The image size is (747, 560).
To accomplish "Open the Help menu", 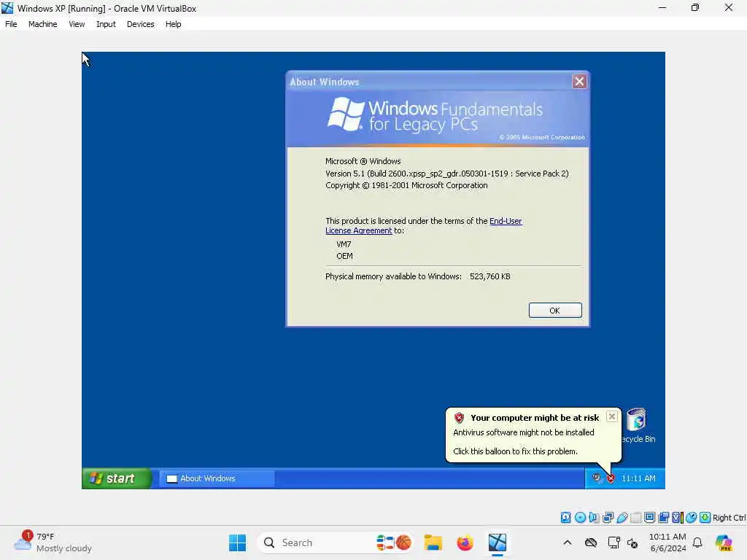I will [173, 24].
